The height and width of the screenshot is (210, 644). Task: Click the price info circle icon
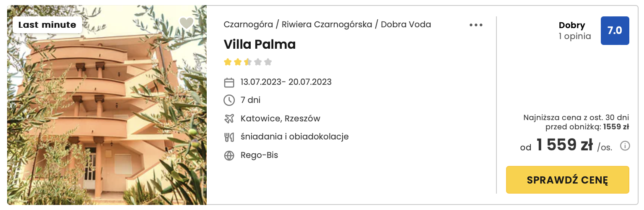coord(625,146)
